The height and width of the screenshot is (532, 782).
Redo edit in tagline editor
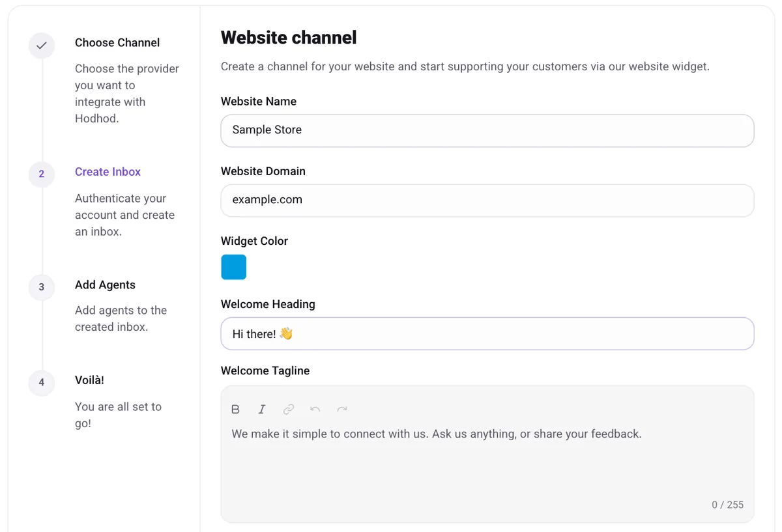342,409
